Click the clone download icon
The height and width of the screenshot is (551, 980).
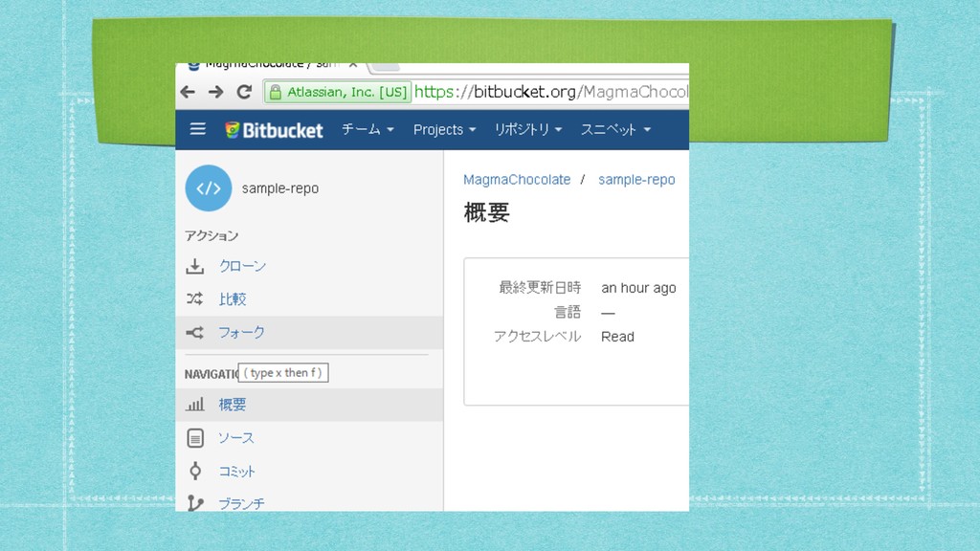(x=195, y=266)
